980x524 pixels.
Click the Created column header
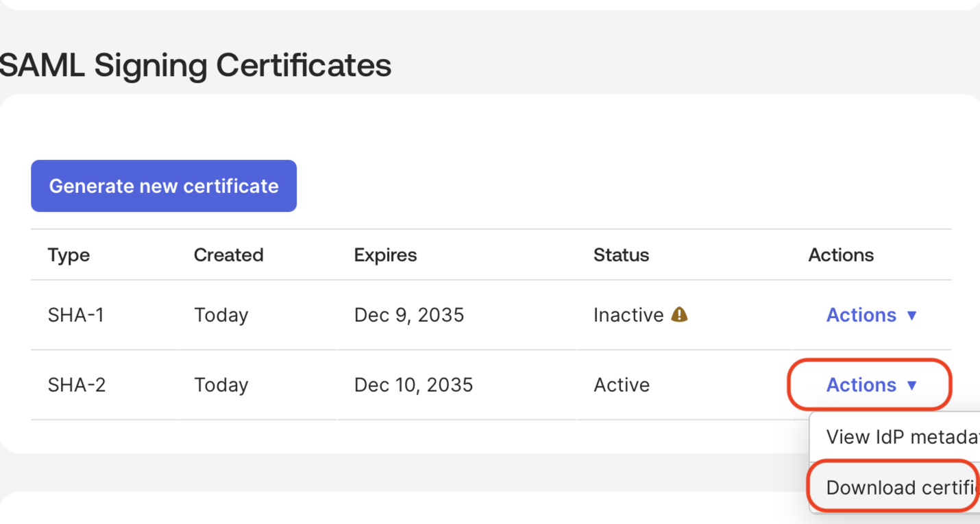click(228, 254)
